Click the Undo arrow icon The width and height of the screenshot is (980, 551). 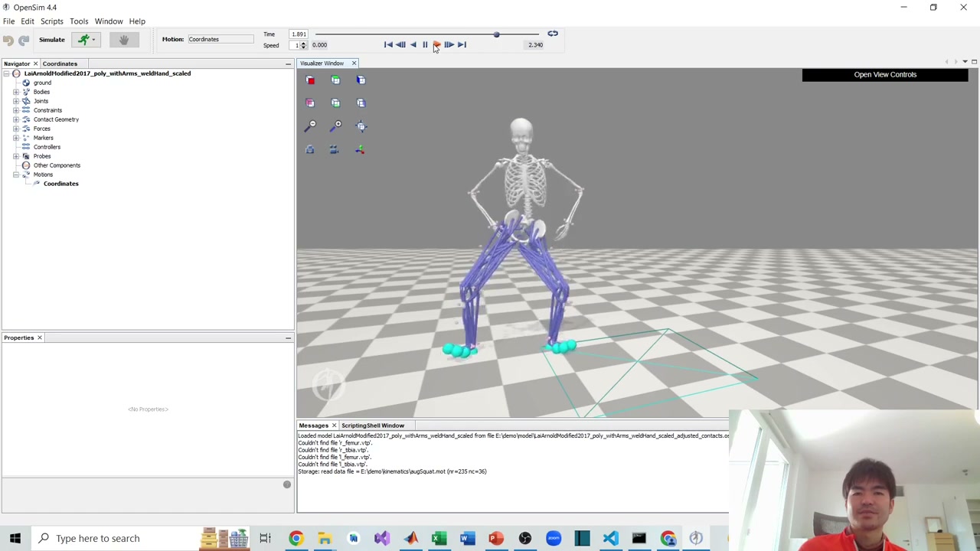(x=8, y=40)
